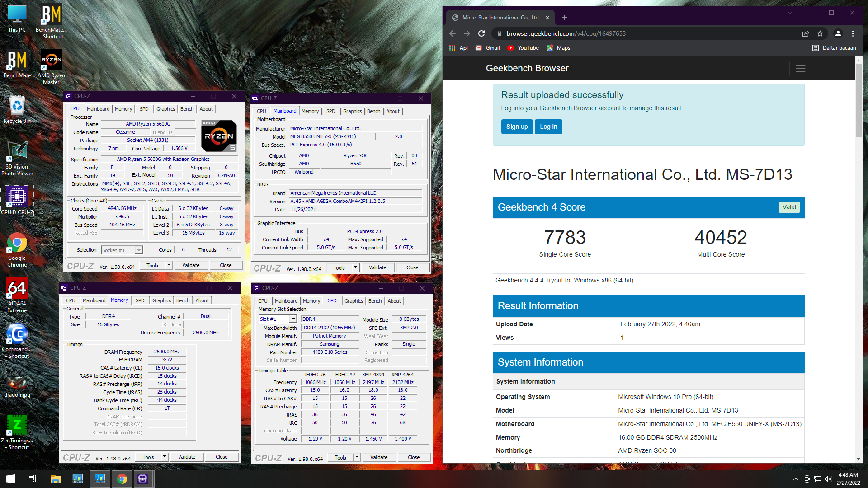Viewport: 868px width, 488px height.
Task: Launch AMD Ryzen Master desktop icon
Action: point(51,67)
